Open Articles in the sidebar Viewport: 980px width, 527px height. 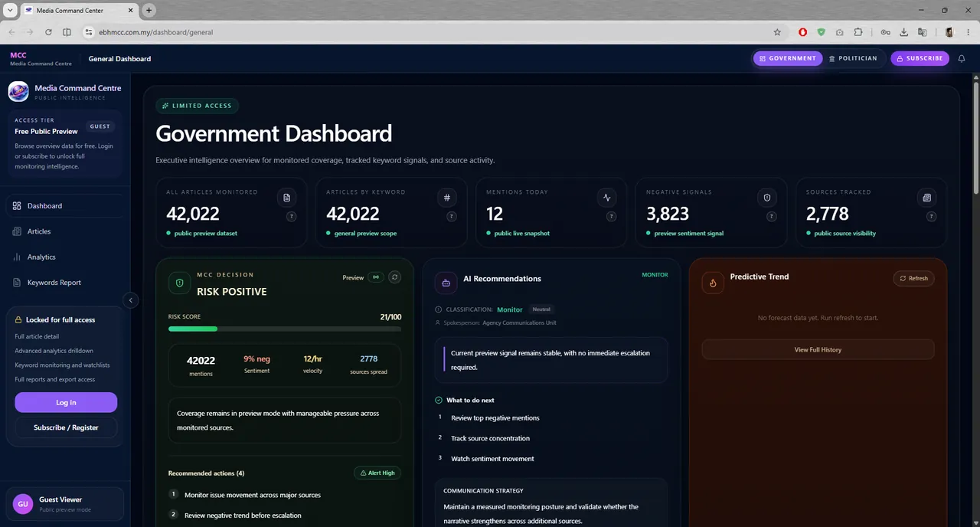click(x=64, y=231)
